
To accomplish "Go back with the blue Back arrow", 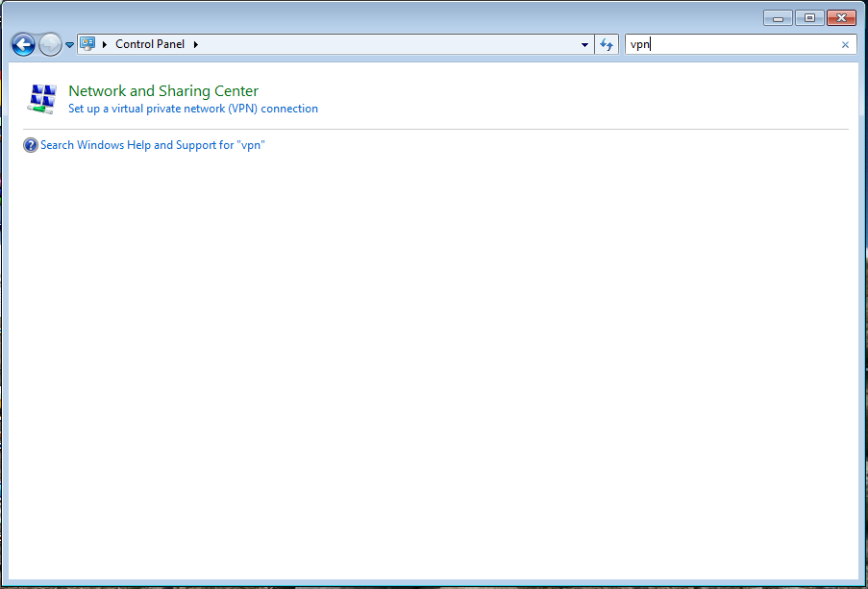I will 23,44.
